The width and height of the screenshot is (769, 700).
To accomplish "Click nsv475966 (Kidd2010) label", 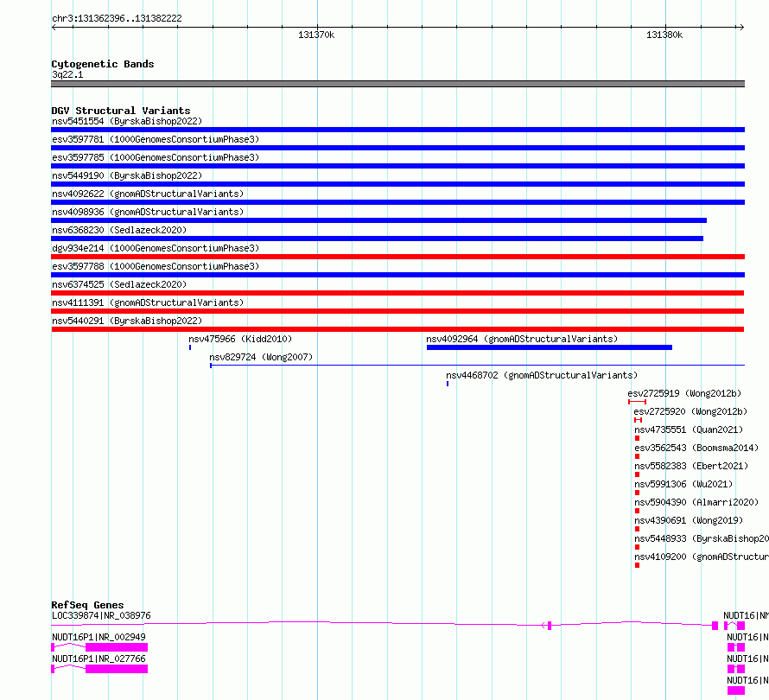I will 240,339.
